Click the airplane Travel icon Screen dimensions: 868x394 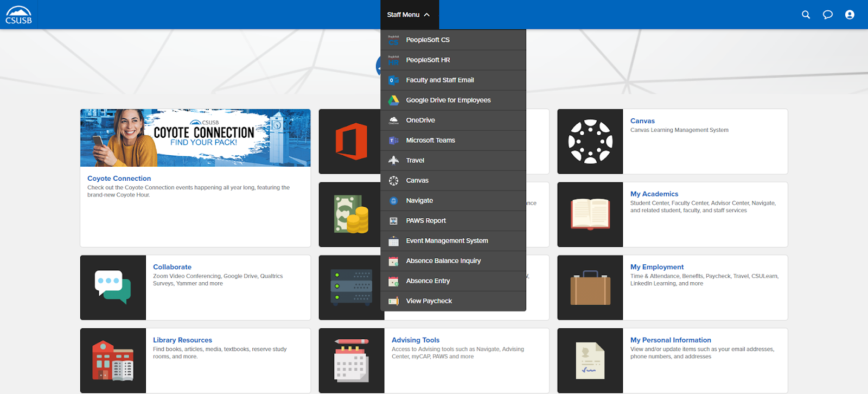[x=394, y=161]
